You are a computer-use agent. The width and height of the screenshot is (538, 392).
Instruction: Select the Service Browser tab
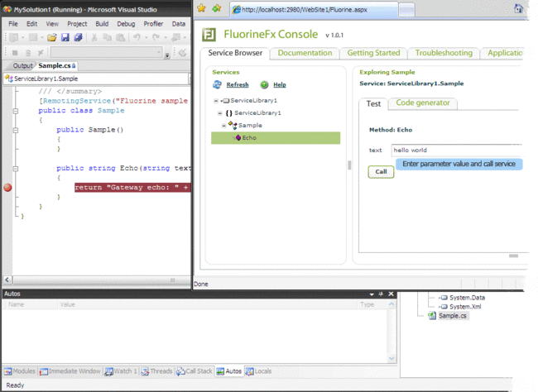point(235,53)
